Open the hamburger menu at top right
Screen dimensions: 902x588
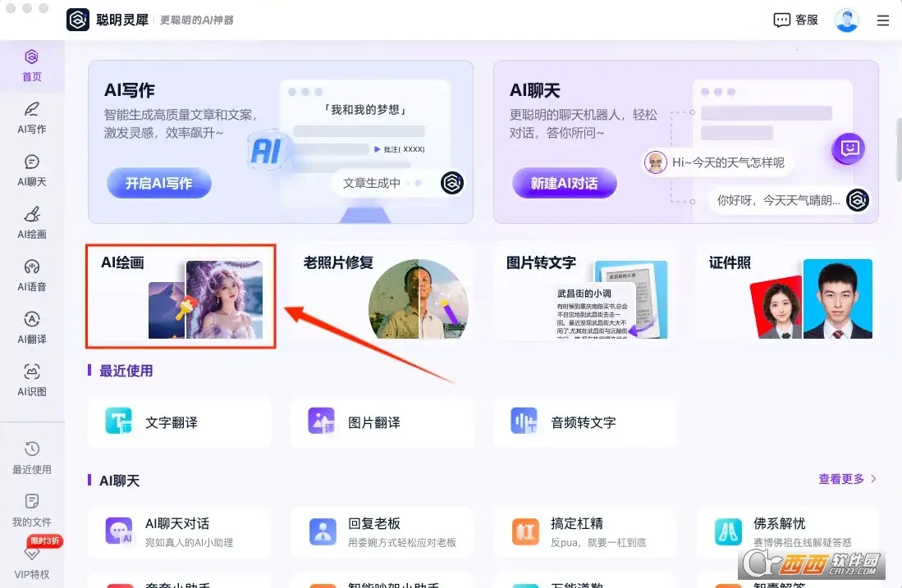[x=883, y=21]
